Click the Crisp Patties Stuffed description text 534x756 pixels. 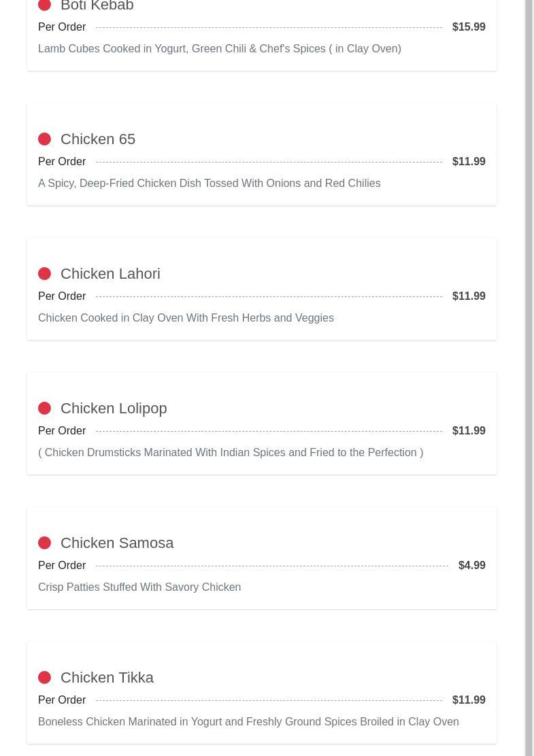(139, 587)
